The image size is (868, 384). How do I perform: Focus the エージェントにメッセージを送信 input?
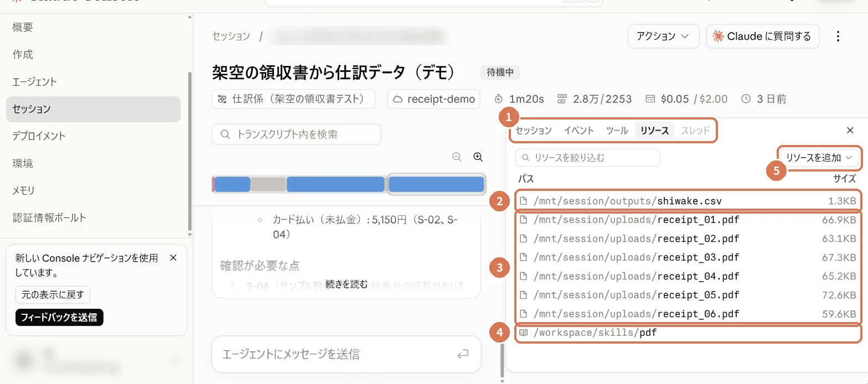click(347, 354)
